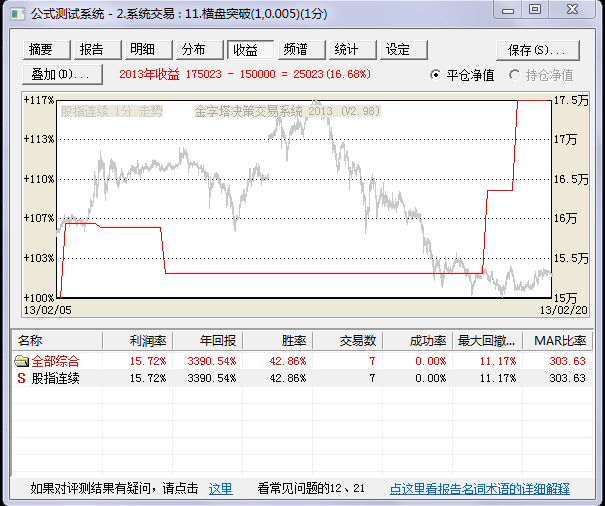Screen dimensions: 605x506
Task: Open the 点这里看报告名词术语的详细解释 link
Action: (480, 489)
